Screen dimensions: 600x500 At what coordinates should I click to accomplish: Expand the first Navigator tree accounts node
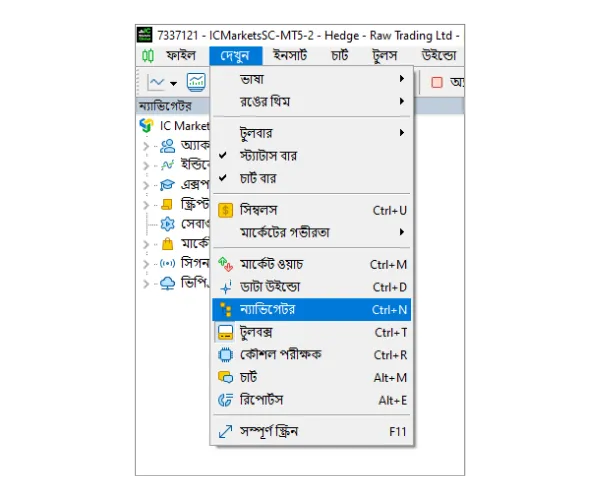[x=146, y=146]
